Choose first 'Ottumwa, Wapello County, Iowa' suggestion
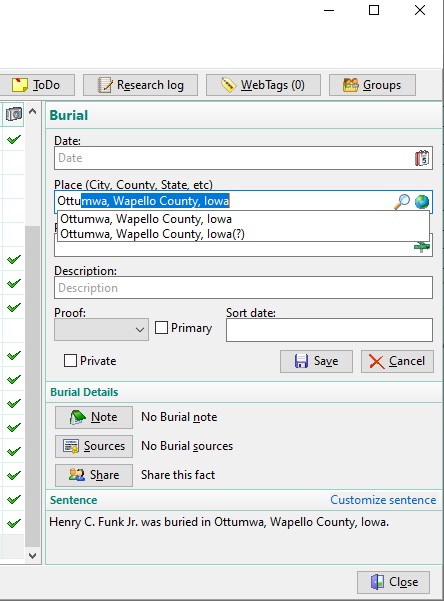Viewport: 444px width, 601px height. click(146, 219)
